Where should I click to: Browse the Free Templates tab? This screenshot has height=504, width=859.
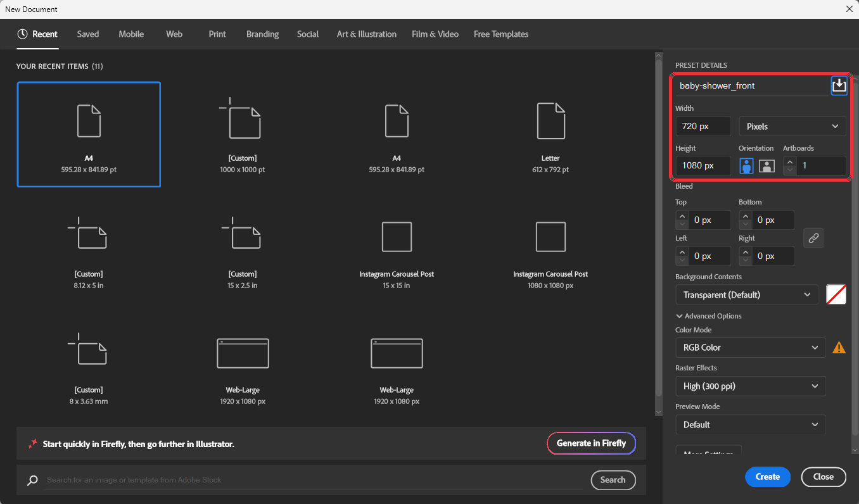point(501,34)
